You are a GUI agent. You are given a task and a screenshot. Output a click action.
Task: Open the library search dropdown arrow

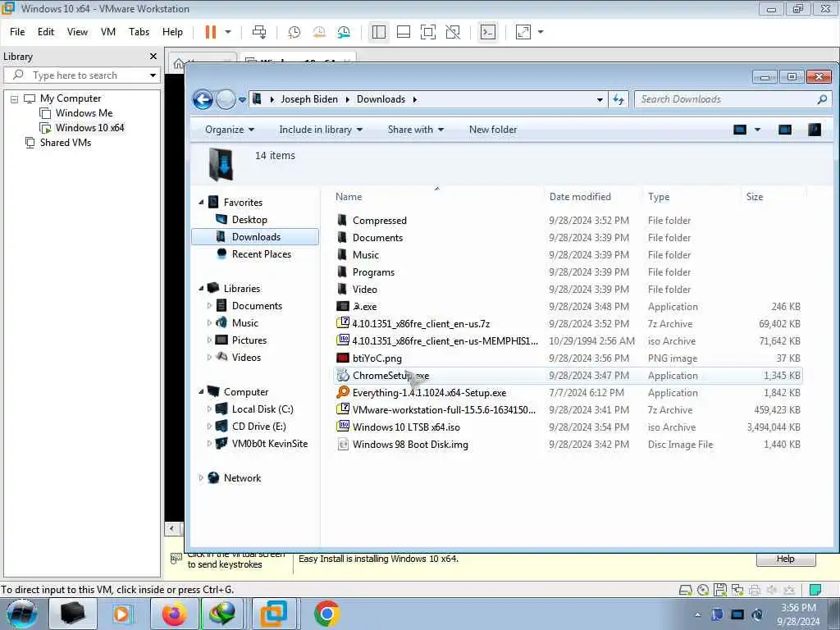click(x=153, y=75)
